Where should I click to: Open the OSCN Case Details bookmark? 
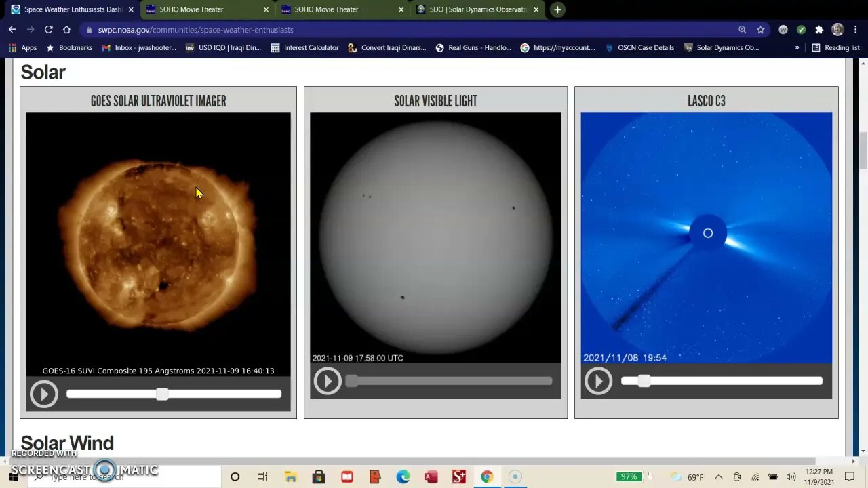coord(639,47)
